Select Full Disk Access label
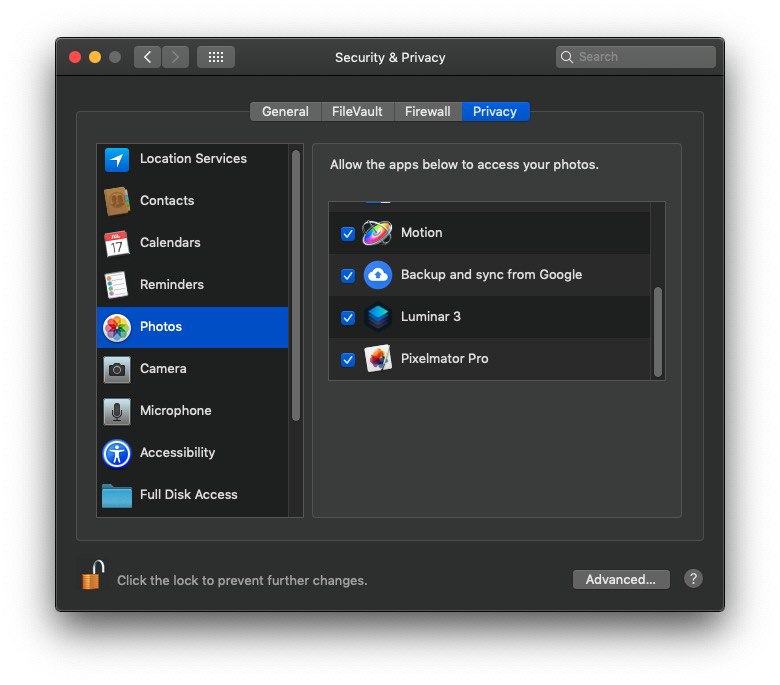This screenshot has width=780, height=685. 189,495
